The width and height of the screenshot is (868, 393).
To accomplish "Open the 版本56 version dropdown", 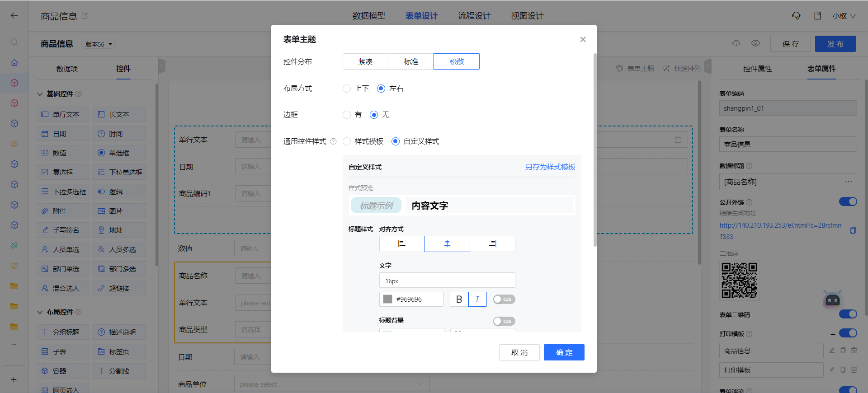I will point(99,44).
